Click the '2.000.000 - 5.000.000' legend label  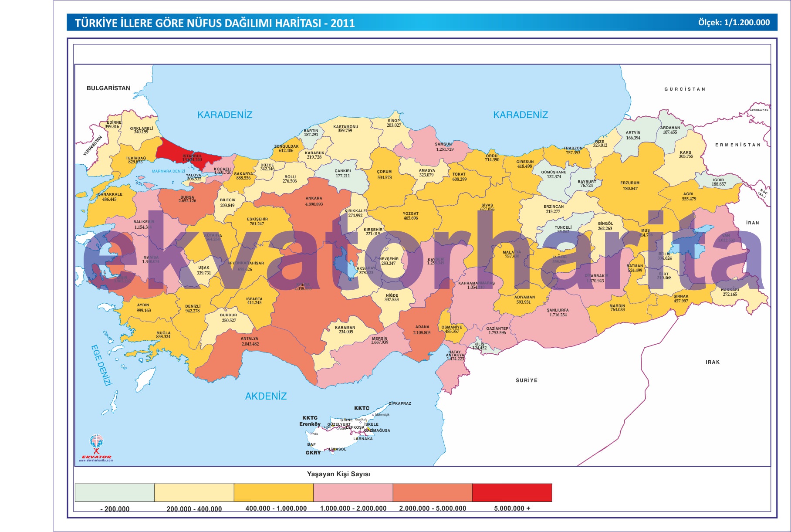point(433,508)
